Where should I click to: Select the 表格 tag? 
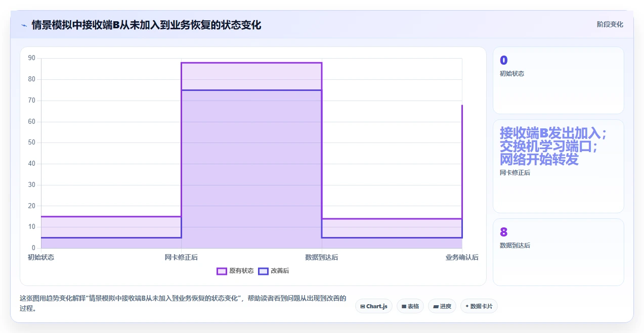pyautogui.click(x=410, y=306)
